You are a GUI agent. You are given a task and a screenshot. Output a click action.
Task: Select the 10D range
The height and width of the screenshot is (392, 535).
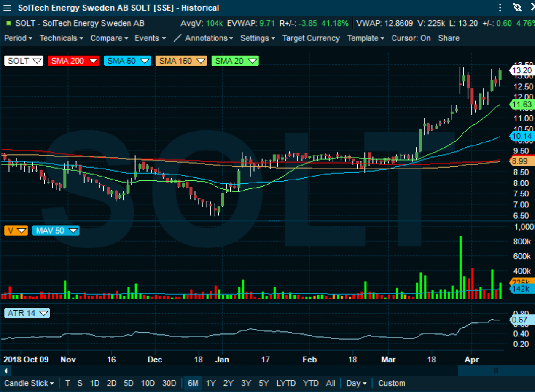coord(148,383)
